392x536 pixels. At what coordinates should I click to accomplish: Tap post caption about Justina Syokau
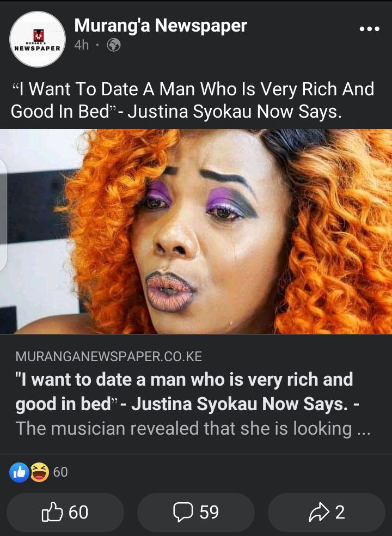192,100
